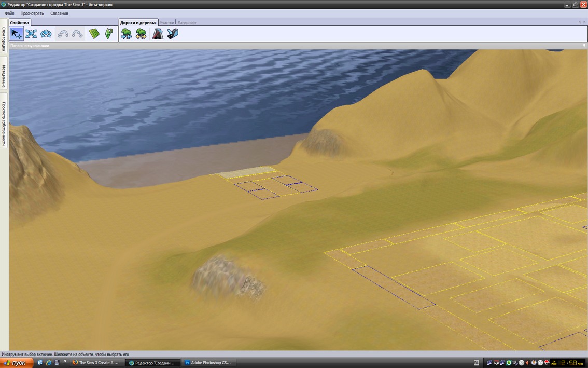Switch to the Редактор taskbar button
Viewport: 588px width, 368px height.
pyautogui.click(x=152, y=363)
